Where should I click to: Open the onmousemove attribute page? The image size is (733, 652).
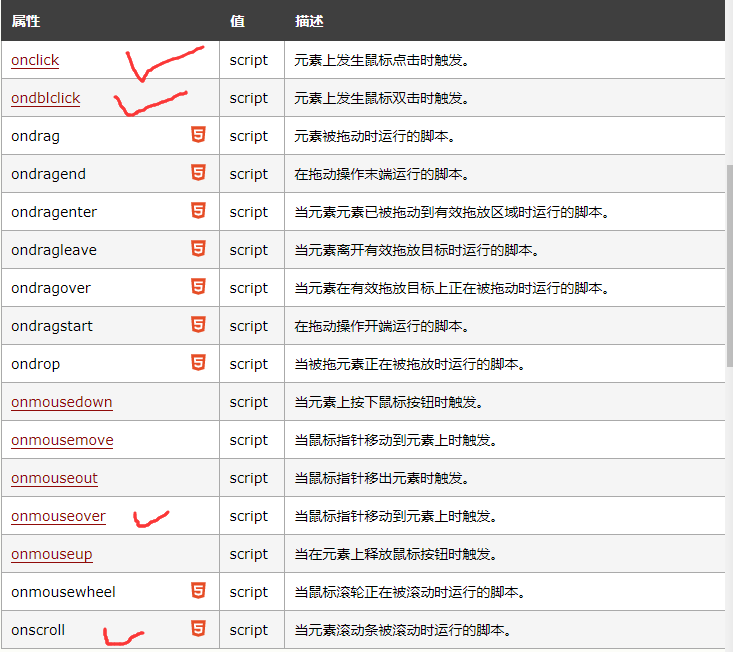(62, 440)
